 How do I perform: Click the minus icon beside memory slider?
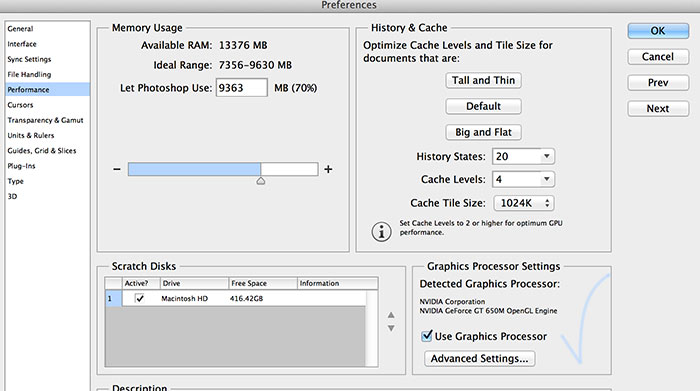117,169
